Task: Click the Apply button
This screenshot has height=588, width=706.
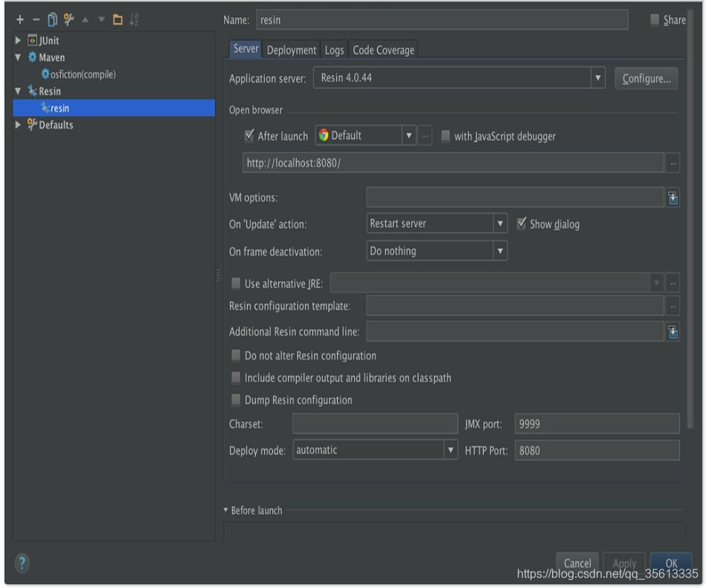Action: (x=624, y=563)
